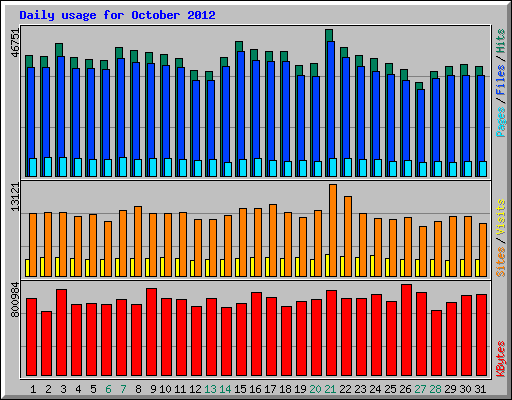Click the axis value 800984
512x400 pixels.
click(x=15, y=300)
